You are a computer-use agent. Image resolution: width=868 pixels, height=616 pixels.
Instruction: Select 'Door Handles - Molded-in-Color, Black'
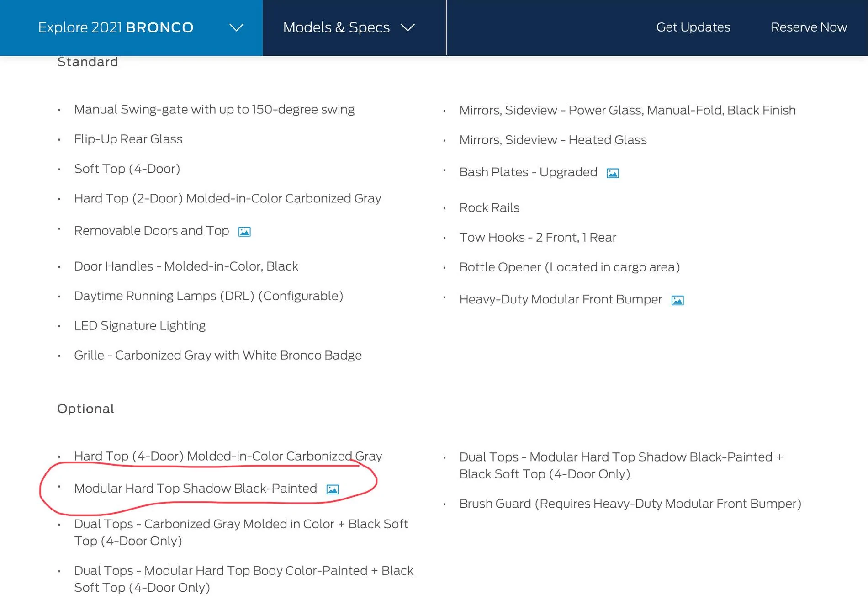click(x=186, y=266)
